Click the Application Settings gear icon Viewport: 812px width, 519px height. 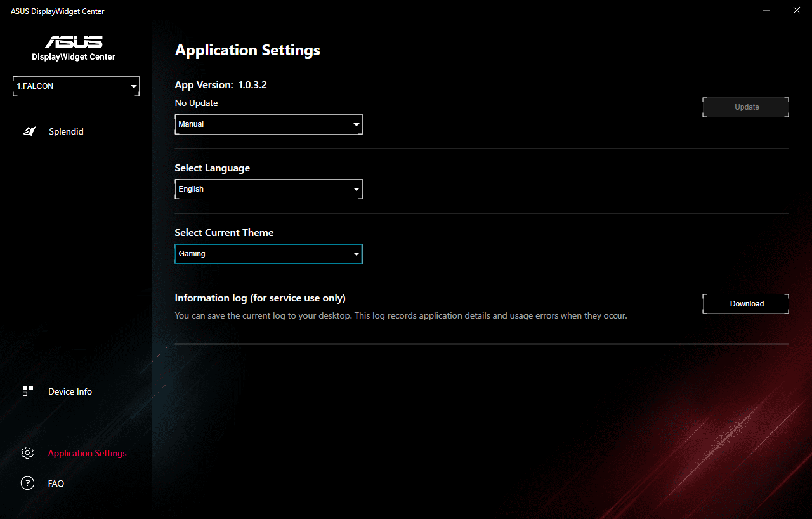pos(27,452)
